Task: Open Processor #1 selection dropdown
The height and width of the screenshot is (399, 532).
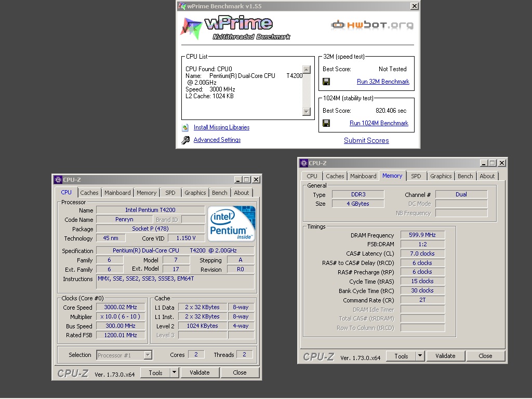Action: 124,355
